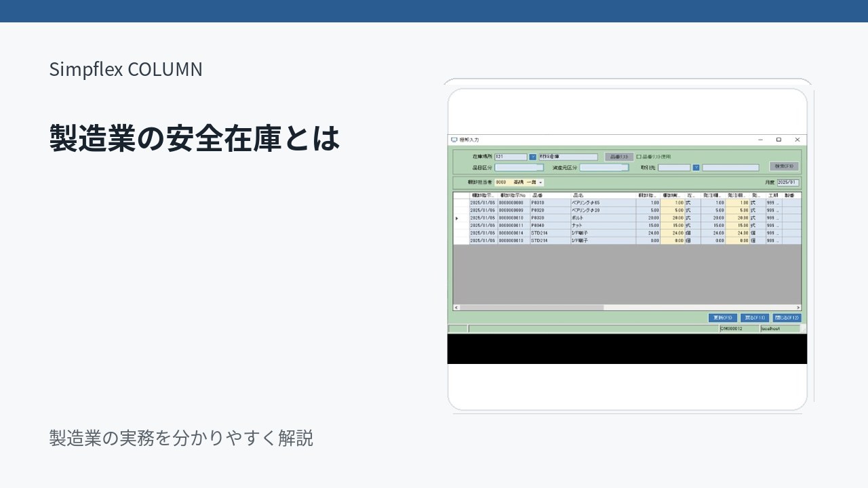Click the grid's left scroll arrow
The width and height of the screenshot is (868, 488).
point(456,308)
